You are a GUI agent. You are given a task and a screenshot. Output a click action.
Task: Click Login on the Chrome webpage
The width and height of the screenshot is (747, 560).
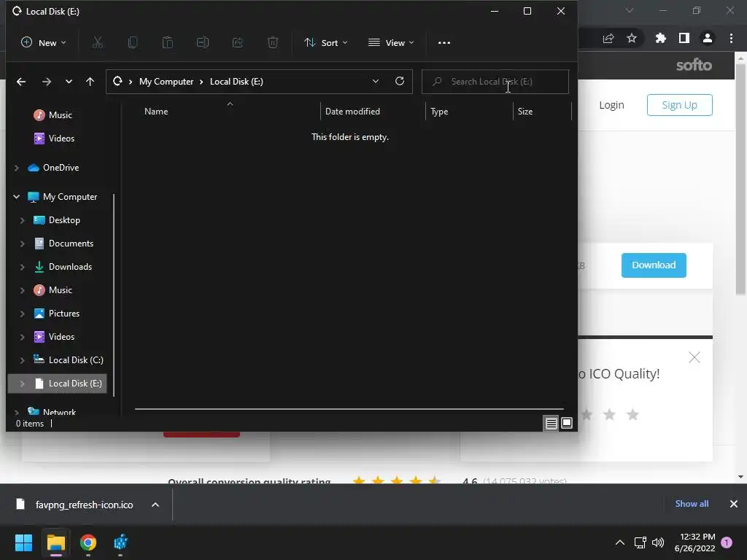coord(611,105)
